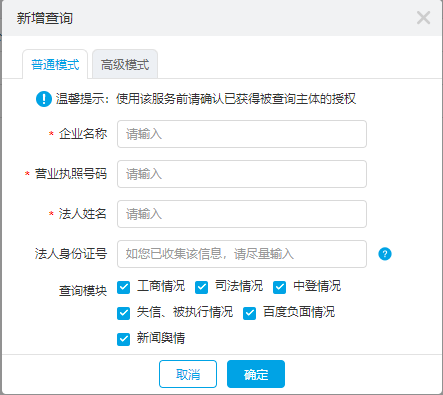Click the 温馨提示 authorization notice text

(206, 99)
